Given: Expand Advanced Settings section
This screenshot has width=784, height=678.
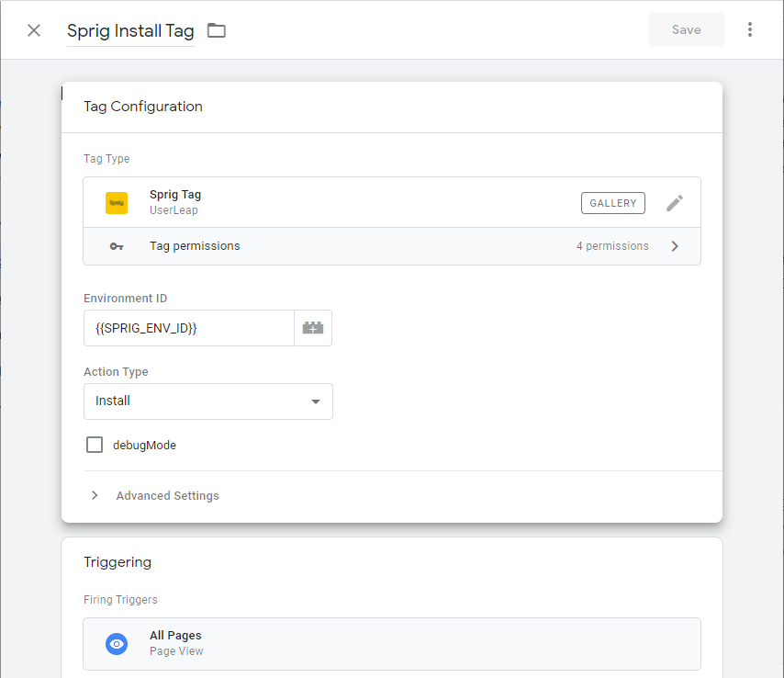Looking at the screenshot, I should (x=156, y=495).
